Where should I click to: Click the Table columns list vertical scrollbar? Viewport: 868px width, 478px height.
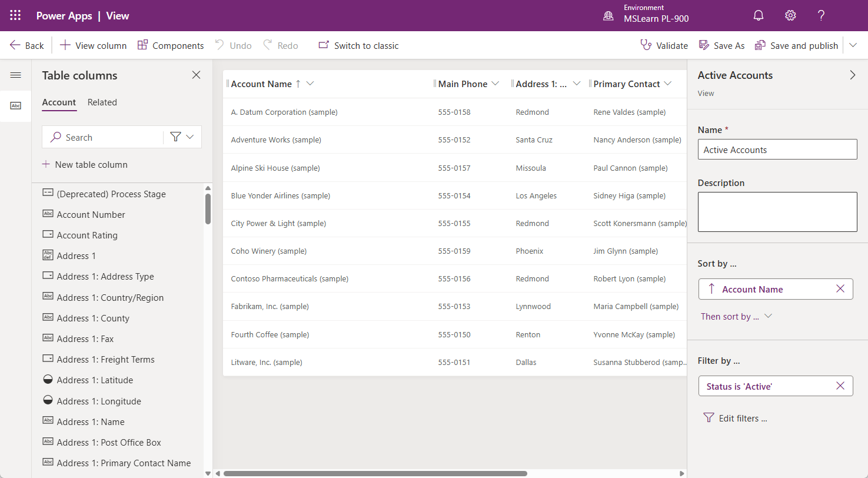click(208, 209)
